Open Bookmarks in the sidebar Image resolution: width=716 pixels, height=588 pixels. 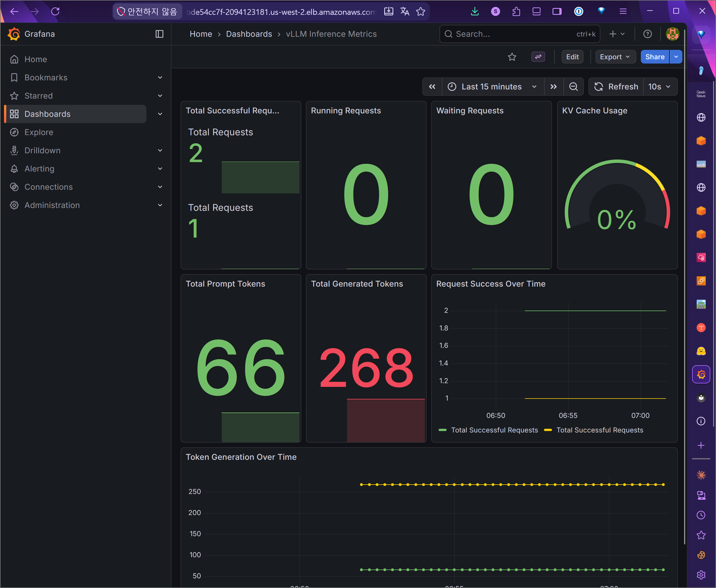pos(46,77)
